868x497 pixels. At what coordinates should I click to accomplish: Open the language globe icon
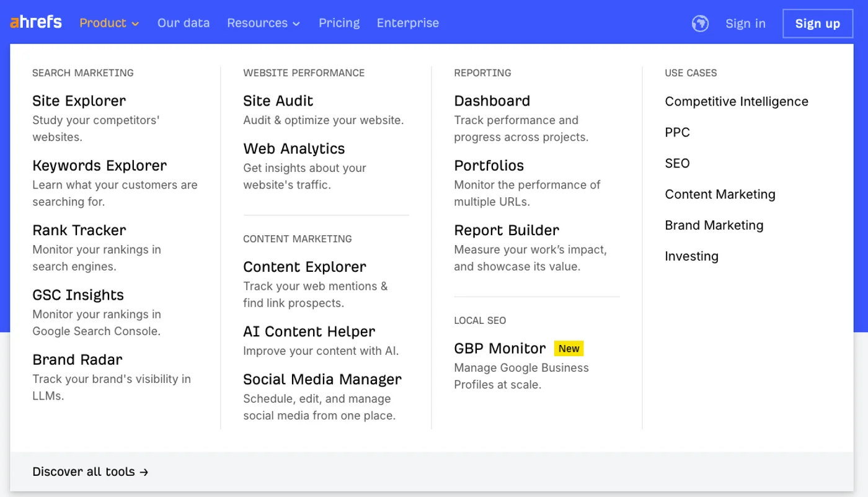click(x=700, y=24)
